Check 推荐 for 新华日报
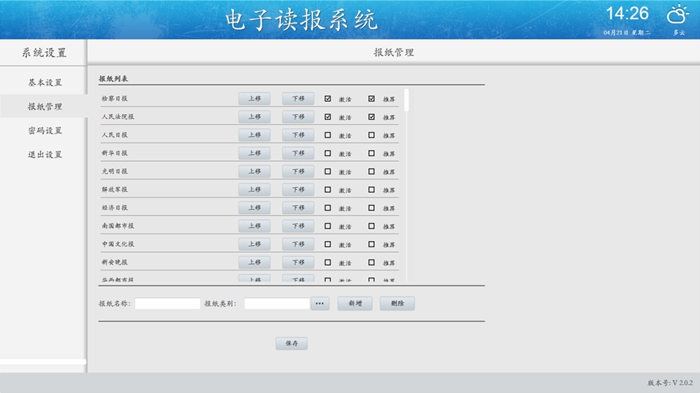The image size is (700, 393). (371, 153)
